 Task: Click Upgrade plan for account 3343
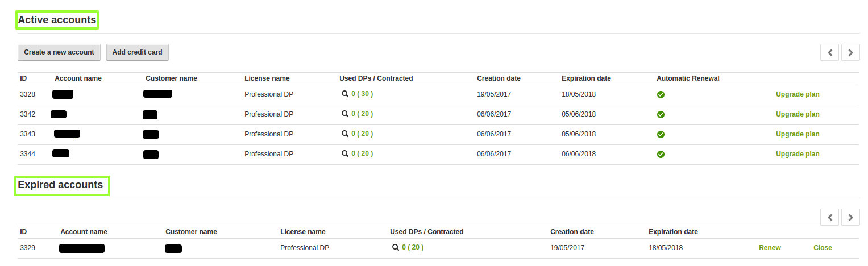click(798, 134)
